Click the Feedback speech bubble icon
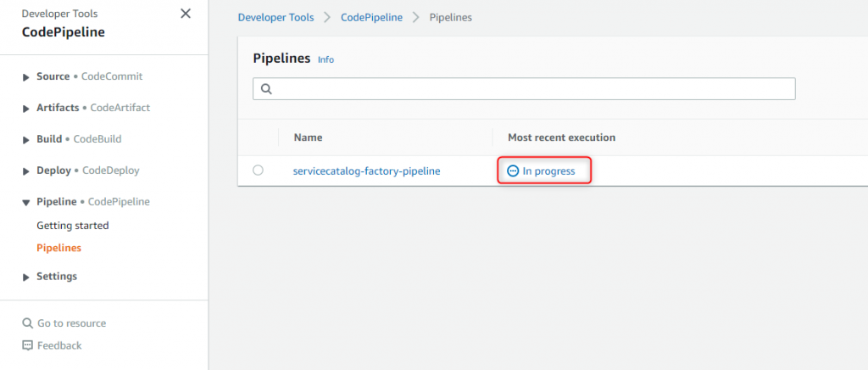 (x=27, y=345)
